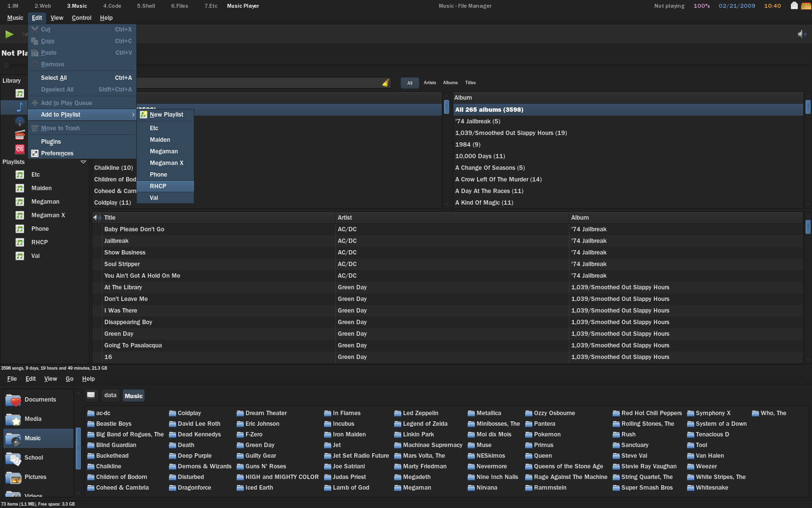Click the Vai playlist icon in the sidebar
The width and height of the screenshot is (812, 508).
coord(20,256)
